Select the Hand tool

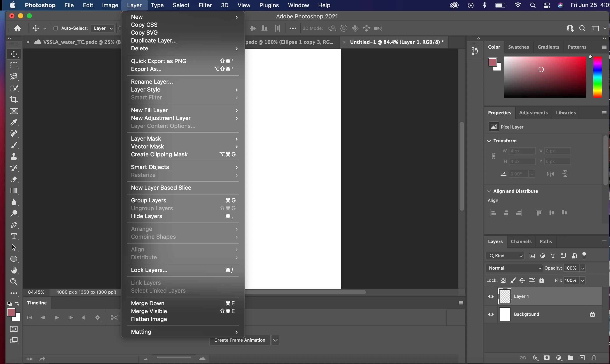click(x=14, y=270)
